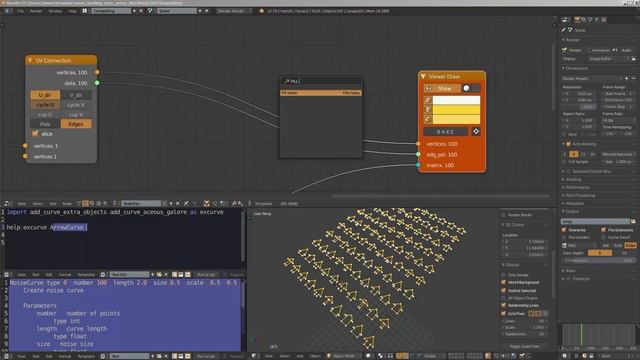The height and width of the screenshot is (360, 640).
Task: Add a render preset with plus icon
Action: pyautogui.click(x=627, y=78)
